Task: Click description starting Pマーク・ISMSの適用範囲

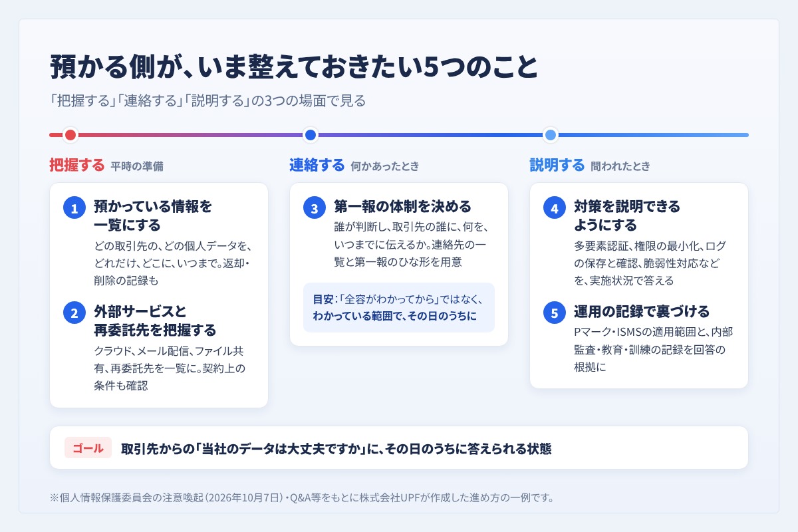Action: (653, 349)
